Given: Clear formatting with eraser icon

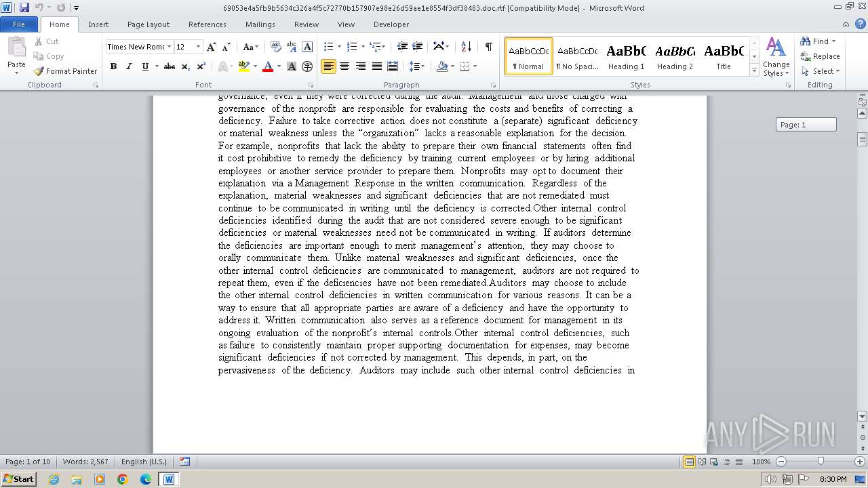Looking at the screenshot, I should click(x=276, y=47).
